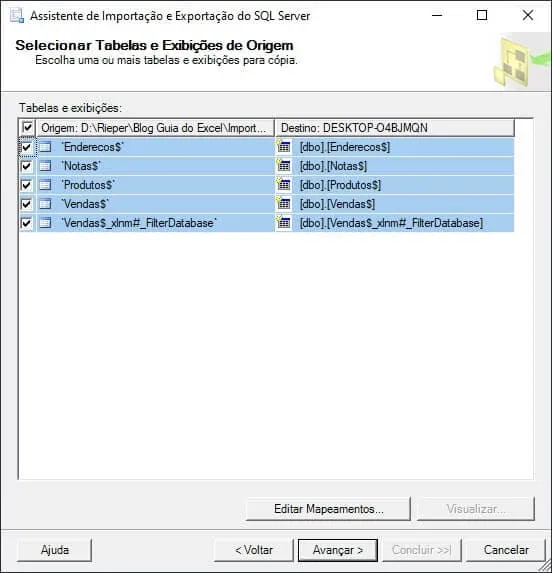The width and height of the screenshot is (552, 573).
Task: Click the source table icon beside 'Notas$'
Action: click(45, 166)
